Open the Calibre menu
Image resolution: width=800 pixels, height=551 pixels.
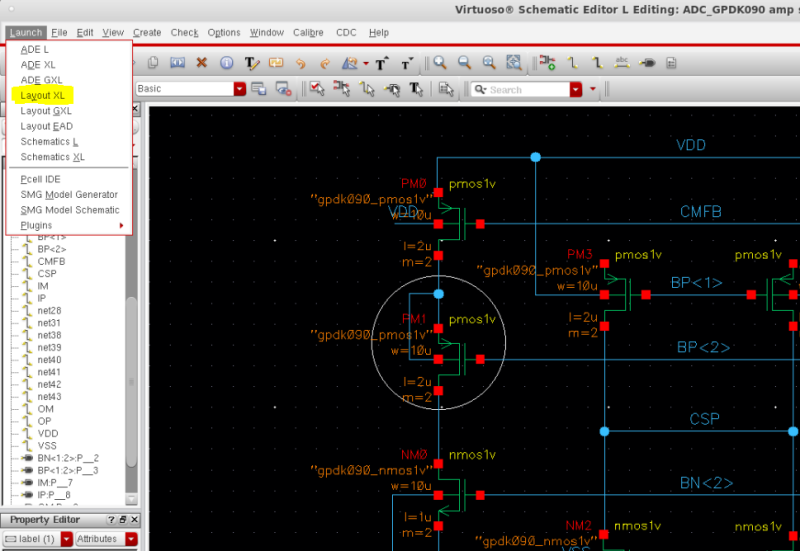click(x=308, y=32)
